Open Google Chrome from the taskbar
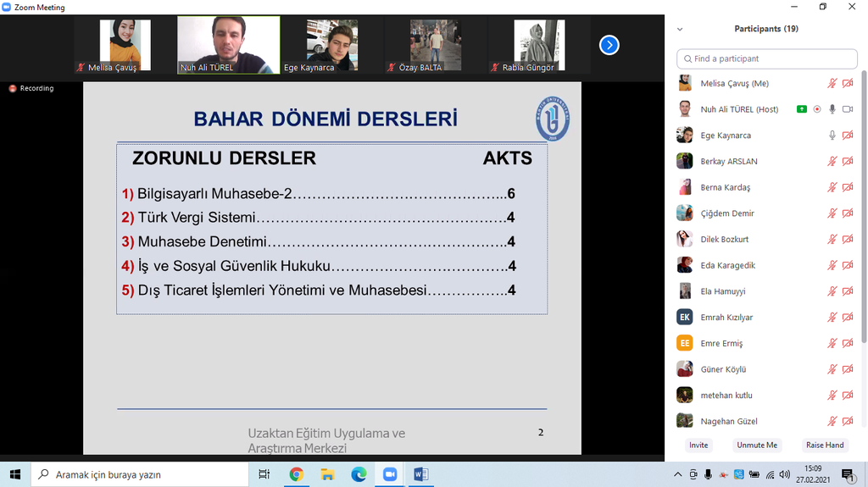The height and width of the screenshot is (487, 868). point(296,474)
